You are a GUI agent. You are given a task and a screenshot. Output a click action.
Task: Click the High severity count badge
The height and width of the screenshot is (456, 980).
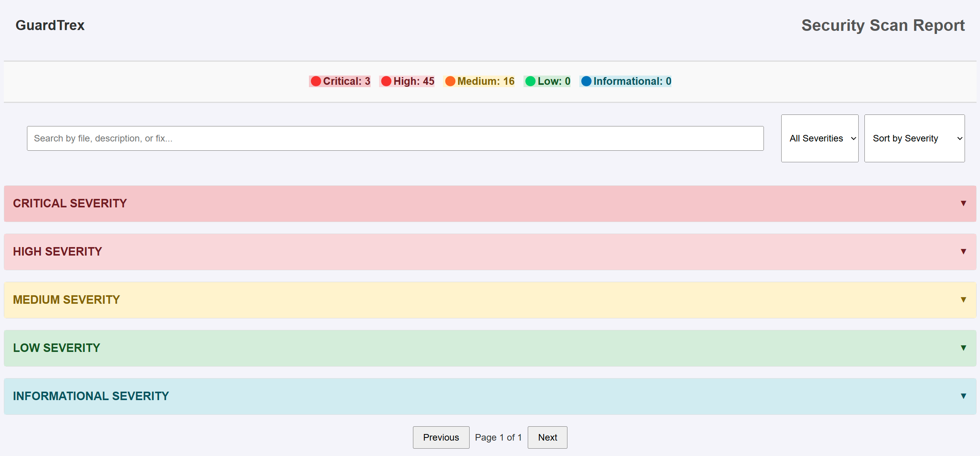pyautogui.click(x=407, y=81)
